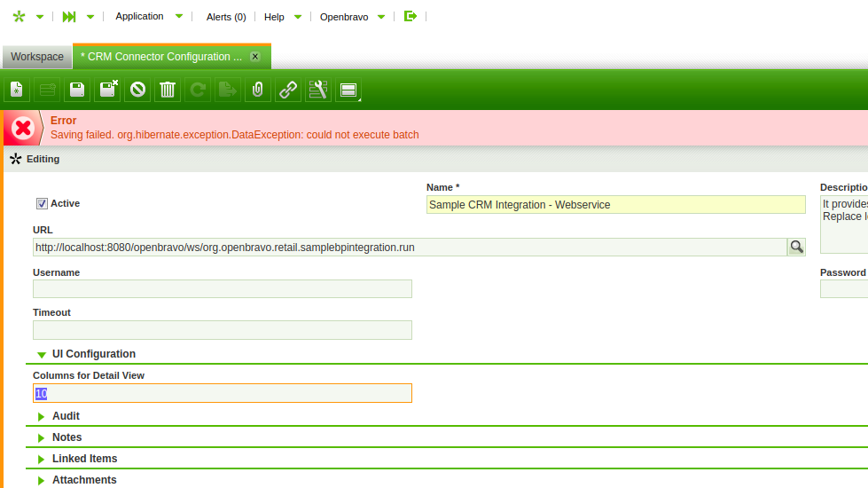
Task: Open Alerts (0) link
Action: pos(225,17)
